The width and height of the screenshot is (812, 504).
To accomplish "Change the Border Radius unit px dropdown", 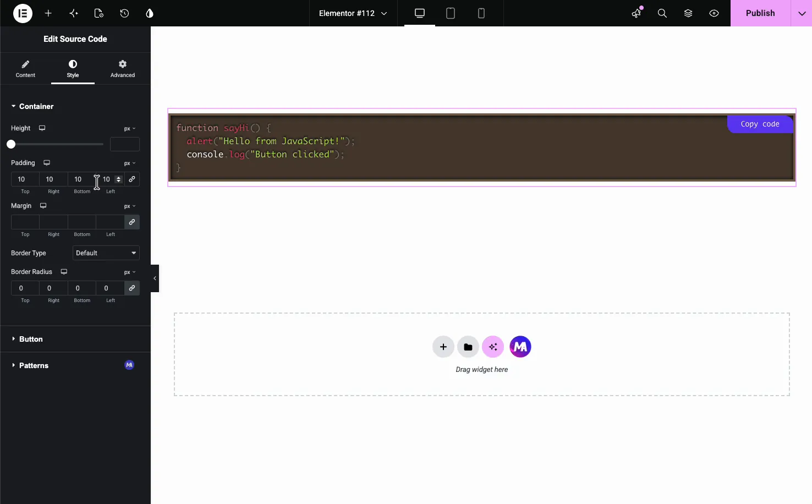I will point(130,272).
